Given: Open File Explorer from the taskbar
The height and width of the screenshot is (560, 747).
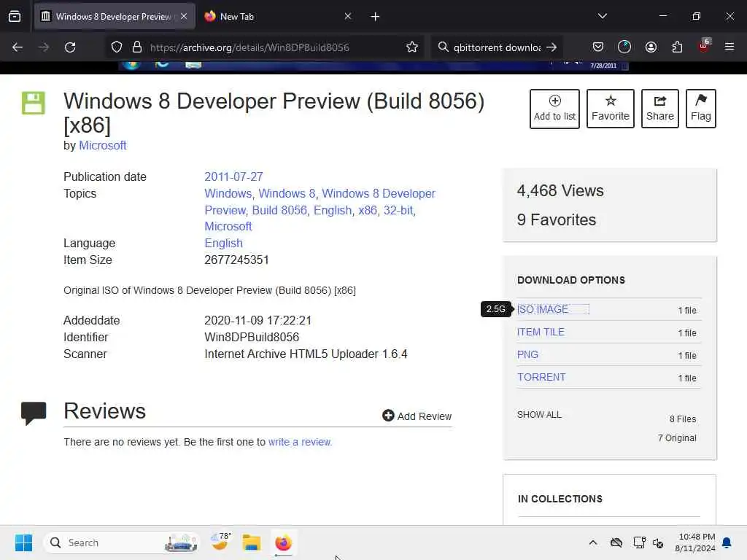Looking at the screenshot, I should pyautogui.click(x=251, y=542).
